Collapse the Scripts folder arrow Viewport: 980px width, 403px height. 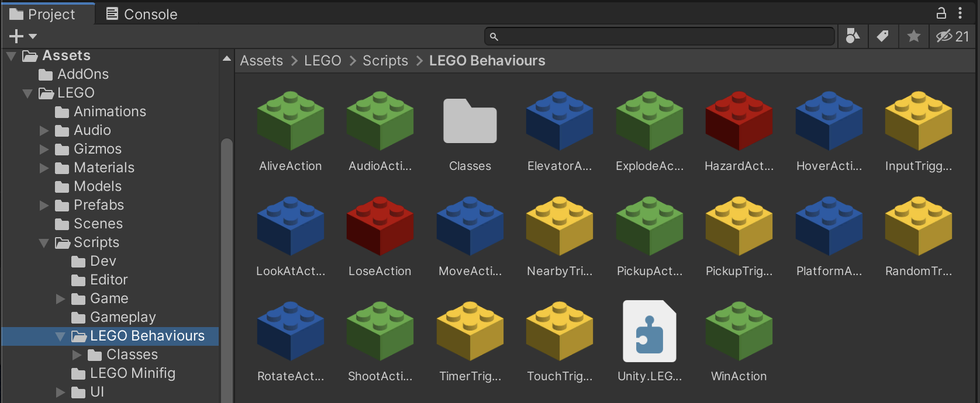tap(44, 243)
